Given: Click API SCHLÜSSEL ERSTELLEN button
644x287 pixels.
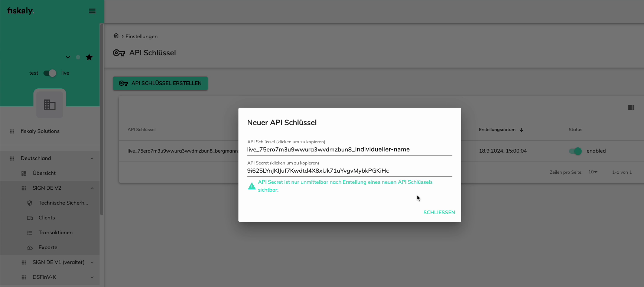Looking at the screenshot, I should 160,84.
